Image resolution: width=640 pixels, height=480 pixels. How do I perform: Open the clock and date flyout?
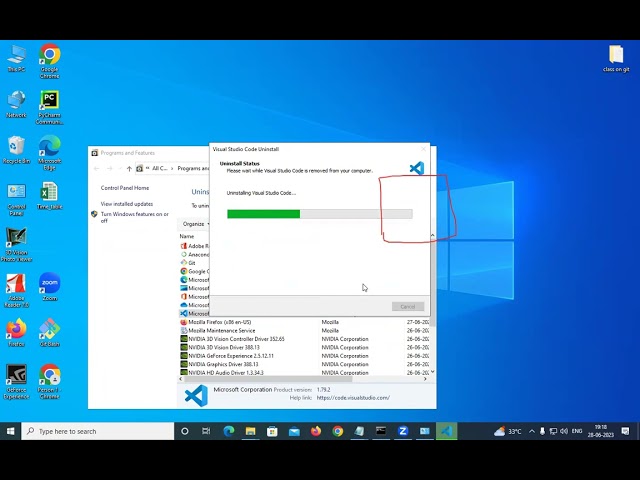click(x=601, y=431)
